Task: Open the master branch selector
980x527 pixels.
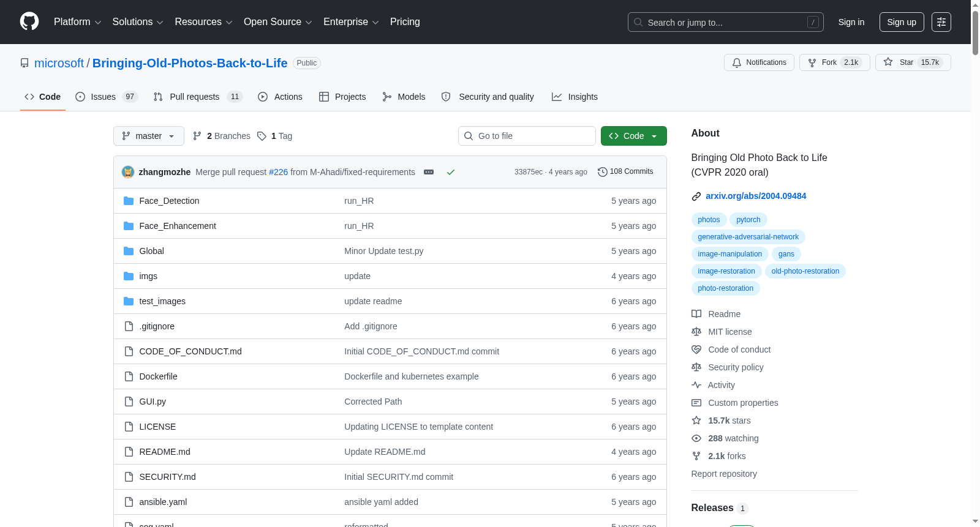Action: point(149,136)
